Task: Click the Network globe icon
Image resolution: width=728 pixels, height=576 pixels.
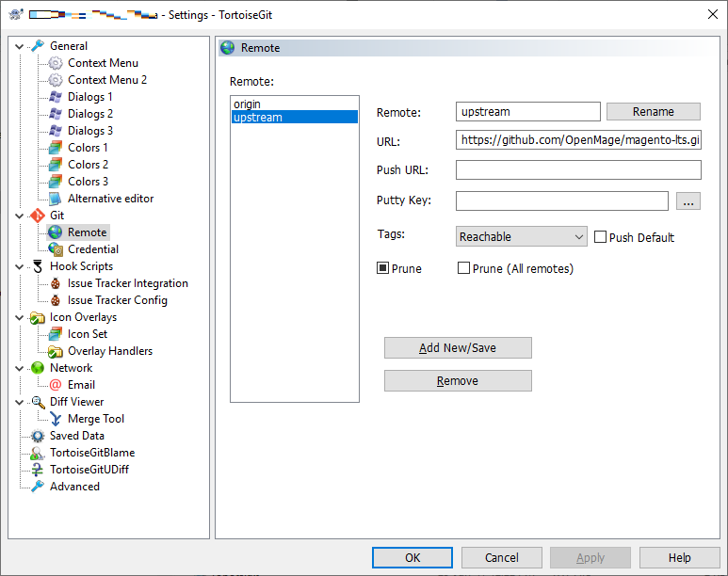Action: 38,368
